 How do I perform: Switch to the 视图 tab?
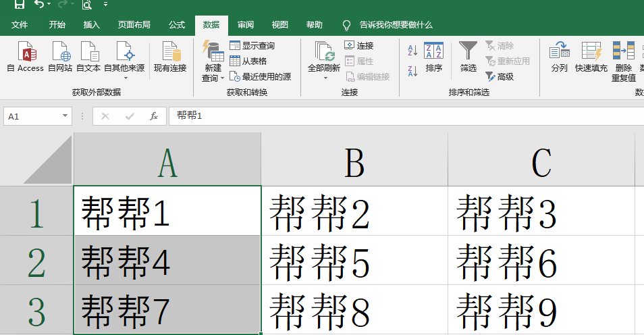[x=279, y=25]
